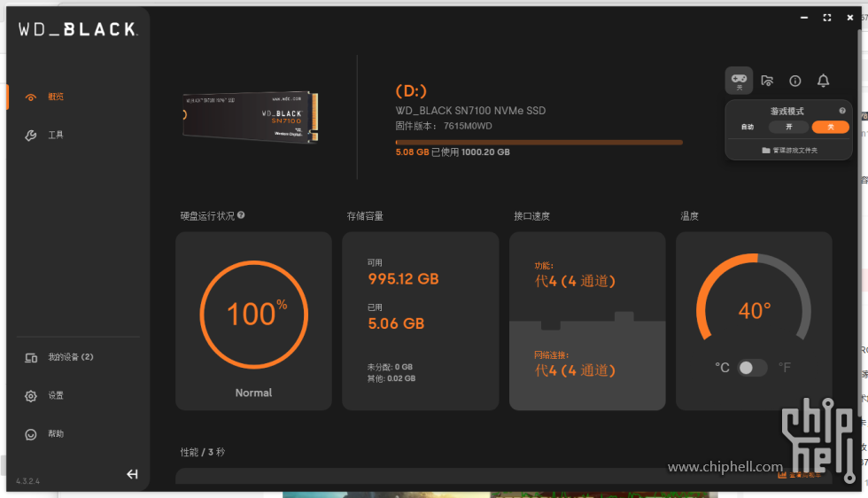Screen dimensions: 868x498
Task: Open 管理游戏文件夹 folder management link
Action: [789, 150]
